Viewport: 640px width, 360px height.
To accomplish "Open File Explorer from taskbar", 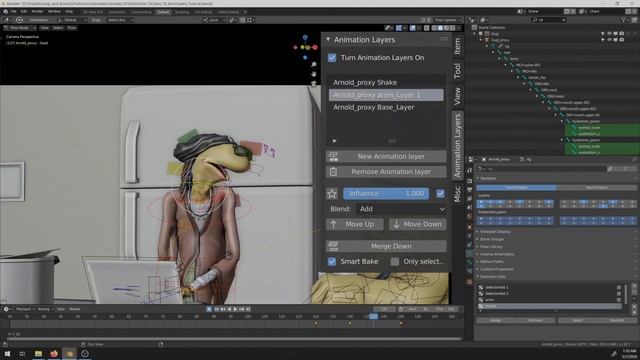I will pyautogui.click(x=38, y=354).
